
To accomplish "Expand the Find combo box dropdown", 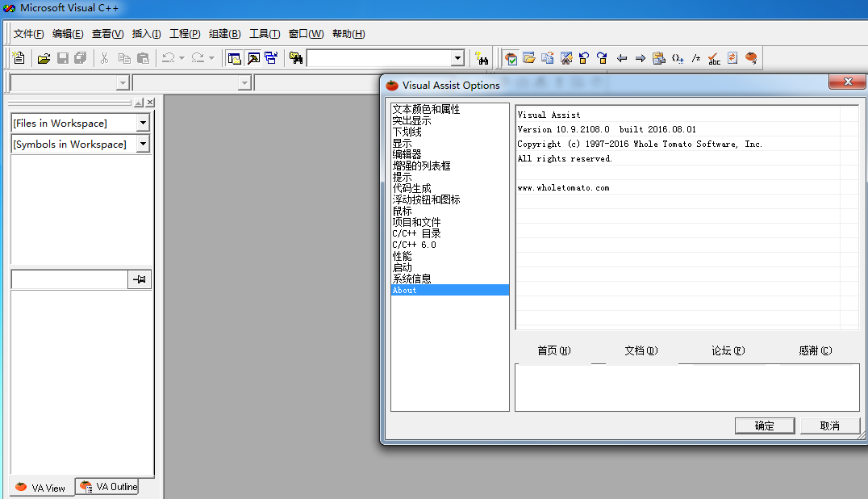I will (x=457, y=58).
